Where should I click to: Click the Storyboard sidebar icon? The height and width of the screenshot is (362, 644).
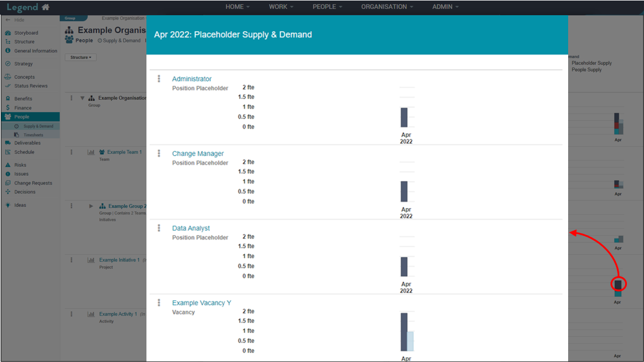tap(8, 33)
